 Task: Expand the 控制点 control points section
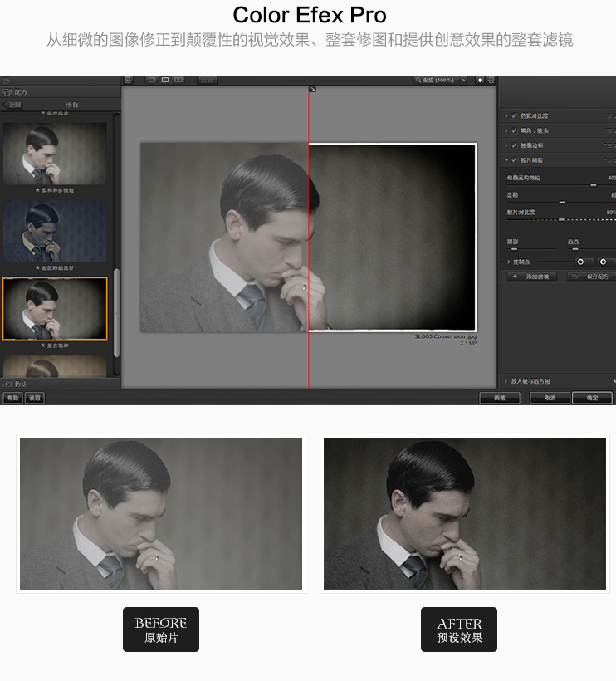[x=509, y=262]
